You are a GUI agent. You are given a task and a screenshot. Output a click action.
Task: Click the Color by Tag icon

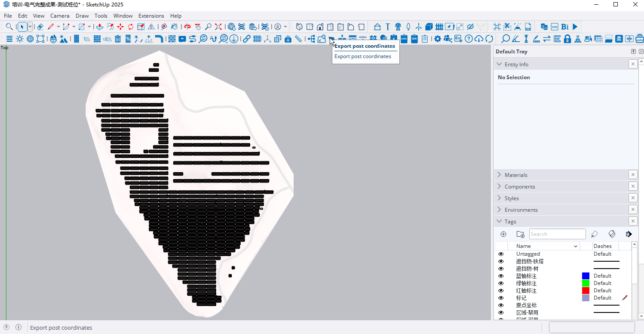pyautogui.click(x=612, y=234)
